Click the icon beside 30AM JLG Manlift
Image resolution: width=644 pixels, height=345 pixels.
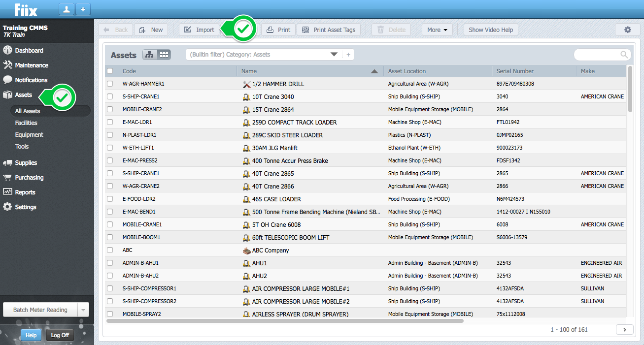pyautogui.click(x=246, y=148)
